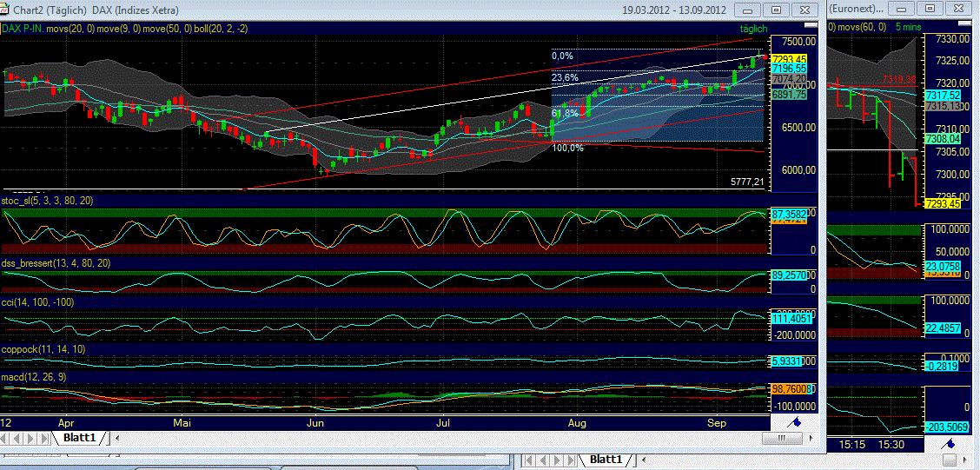Click the date range 19.03.2012 - 13.09.2012
This screenshot has width=980, height=470.
click(673, 10)
